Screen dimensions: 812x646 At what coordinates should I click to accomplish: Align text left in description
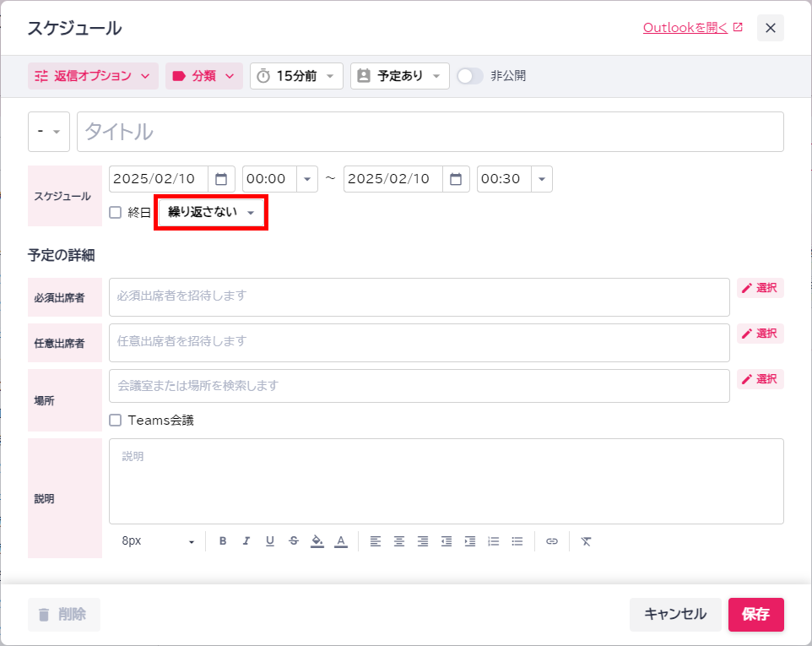pyautogui.click(x=376, y=540)
